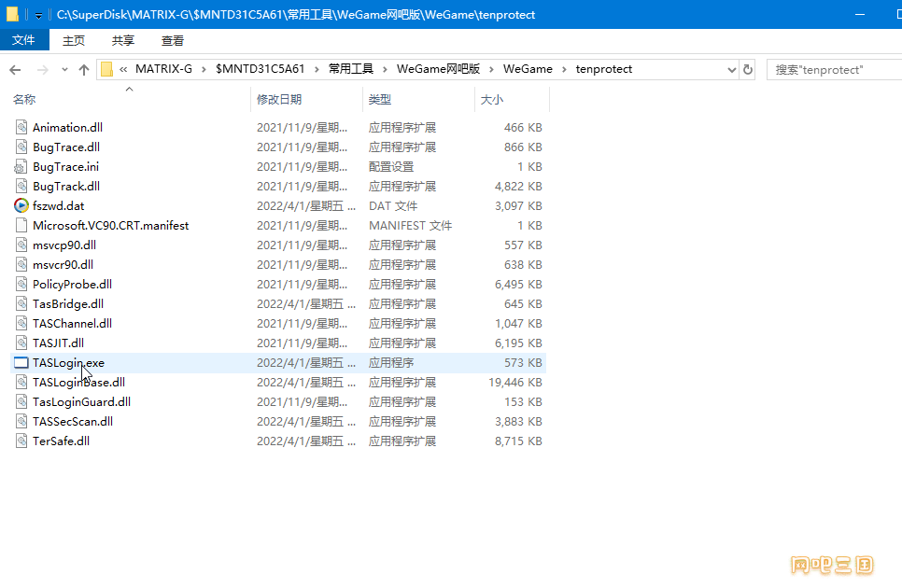Image resolution: width=902 pixels, height=588 pixels.
Task: Expand chevron after 常用工具 breadcrumb
Action: point(385,70)
